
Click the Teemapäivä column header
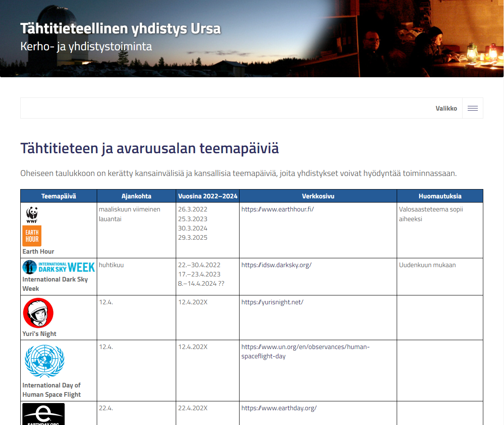tap(59, 196)
